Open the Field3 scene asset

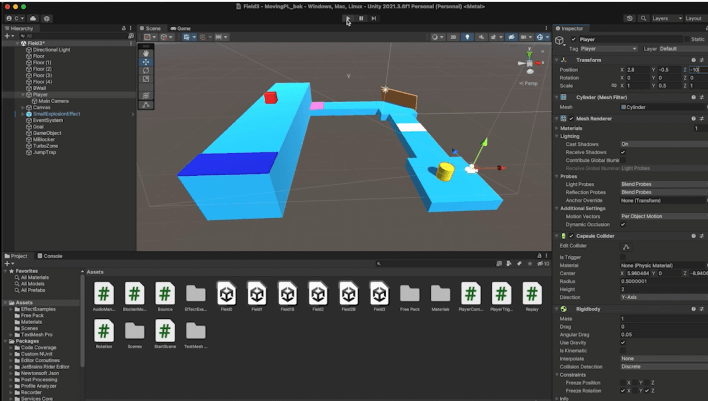click(379, 294)
